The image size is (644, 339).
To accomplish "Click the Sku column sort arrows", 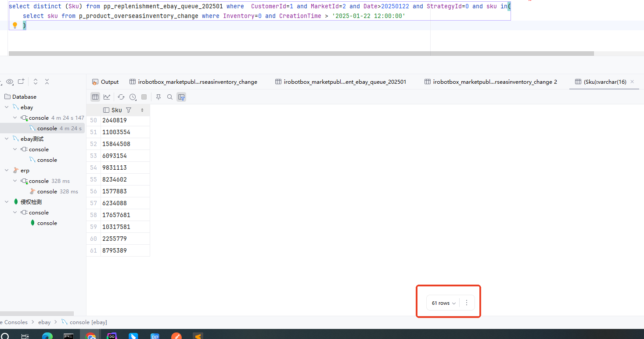I will [142, 110].
